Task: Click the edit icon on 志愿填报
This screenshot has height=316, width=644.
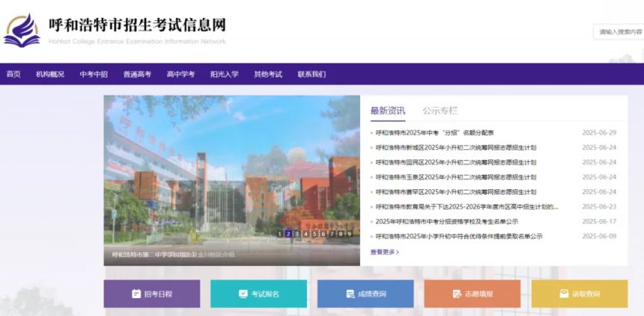Action: [x=457, y=294]
